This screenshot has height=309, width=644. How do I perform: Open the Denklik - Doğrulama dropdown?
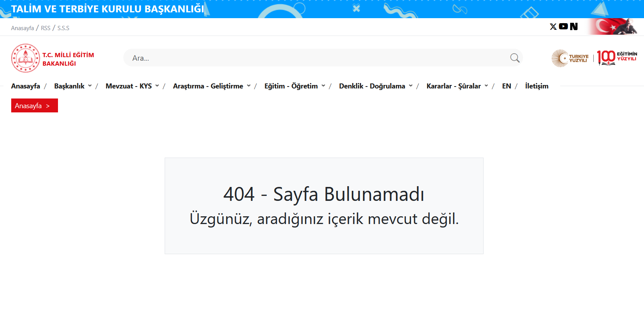[375, 86]
